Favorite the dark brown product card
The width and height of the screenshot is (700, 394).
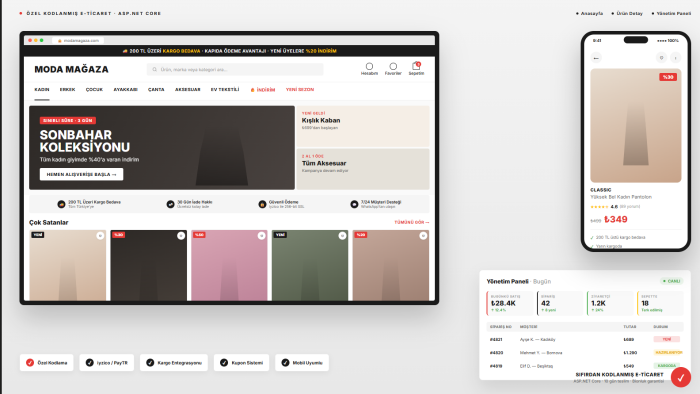point(181,236)
